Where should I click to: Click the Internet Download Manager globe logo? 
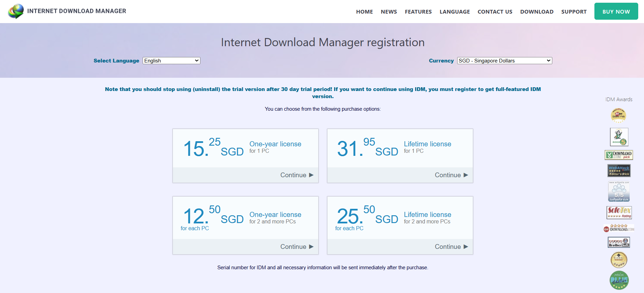point(16,11)
